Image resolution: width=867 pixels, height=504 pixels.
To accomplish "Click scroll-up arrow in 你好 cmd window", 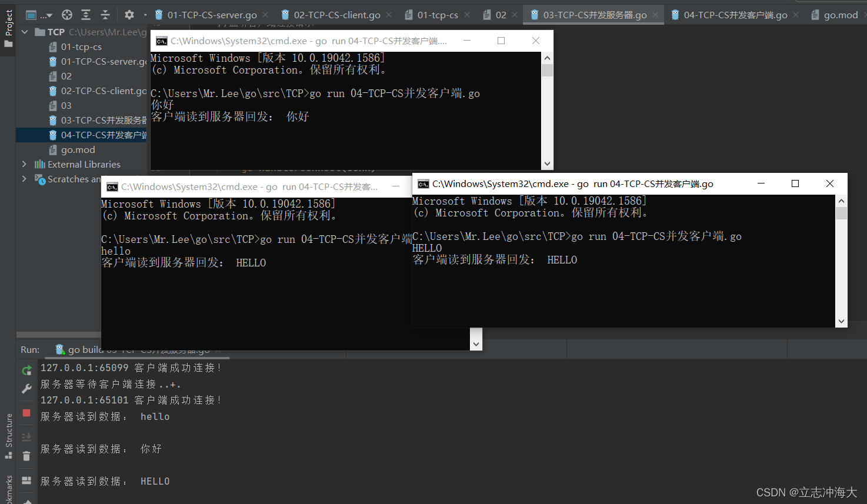I will 547,58.
